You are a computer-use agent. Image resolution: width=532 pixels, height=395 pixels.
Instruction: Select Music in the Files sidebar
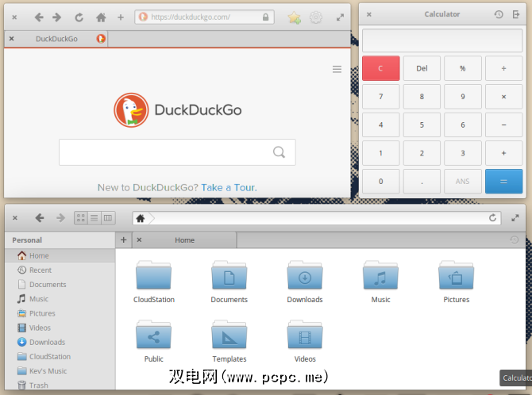pos(60,299)
